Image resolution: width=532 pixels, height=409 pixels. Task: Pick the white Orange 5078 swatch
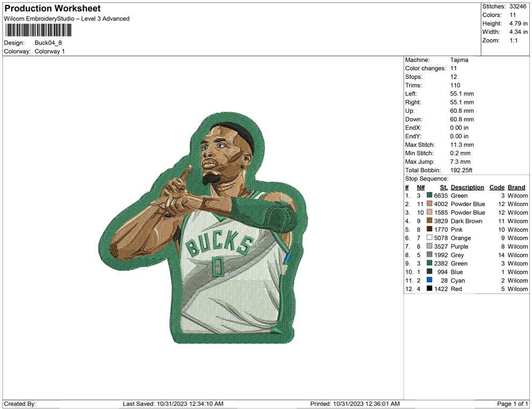point(429,238)
